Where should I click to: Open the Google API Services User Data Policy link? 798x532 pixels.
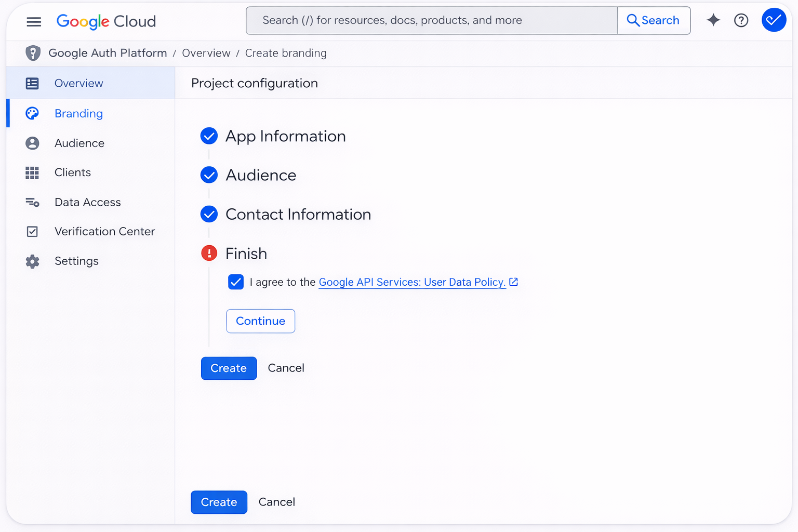coord(412,282)
